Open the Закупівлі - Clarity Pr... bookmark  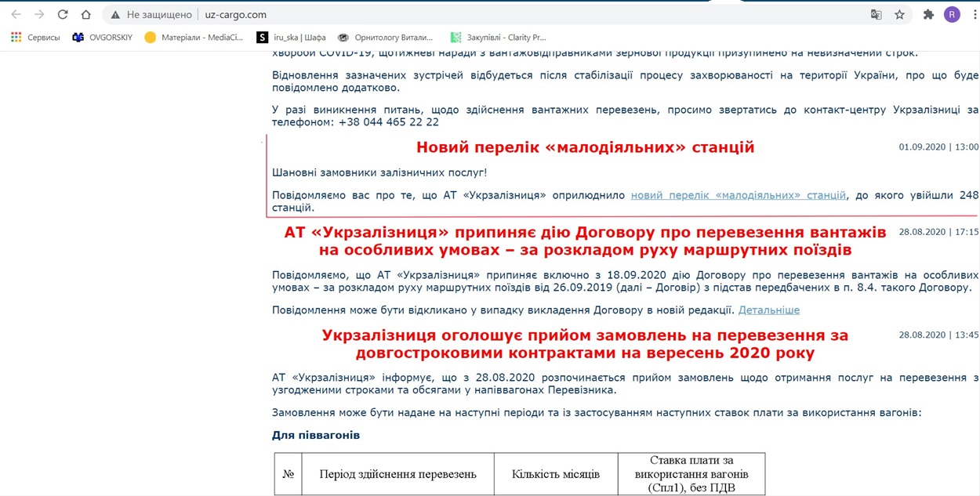click(x=498, y=37)
